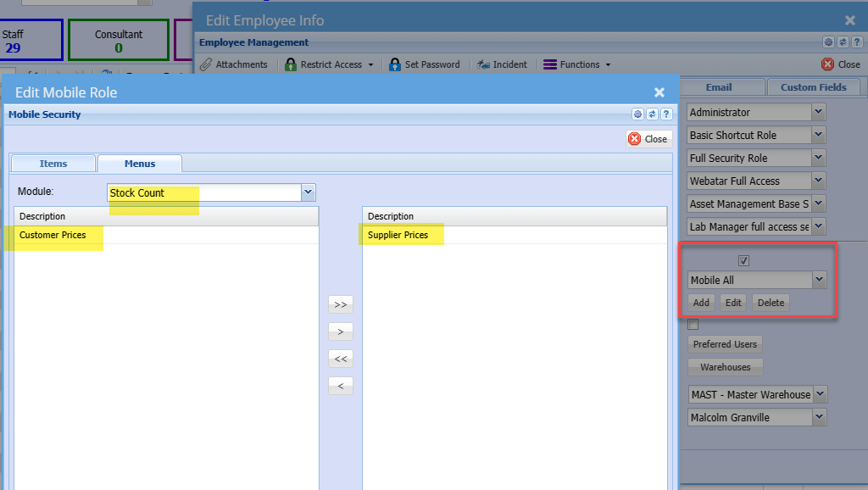Click the Preferred Users button

[726, 344]
